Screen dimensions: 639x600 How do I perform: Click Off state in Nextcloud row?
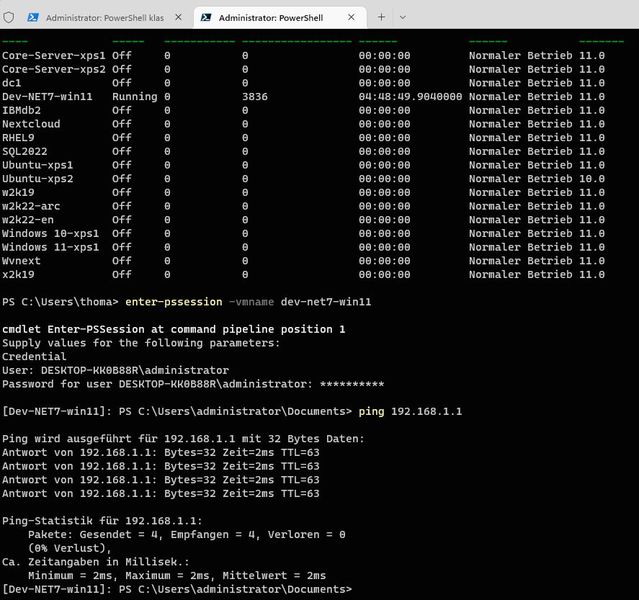point(122,124)
